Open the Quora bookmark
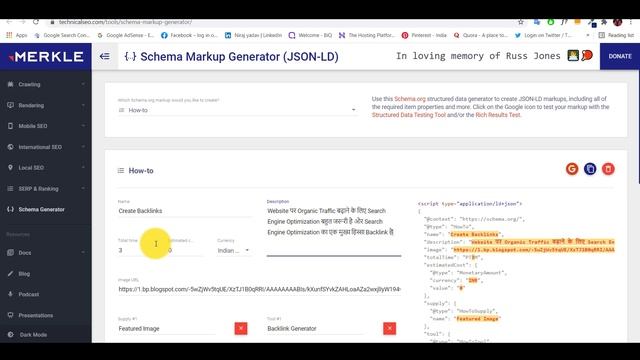This screenshot has height=360, width=640. [x=480, y=36]
